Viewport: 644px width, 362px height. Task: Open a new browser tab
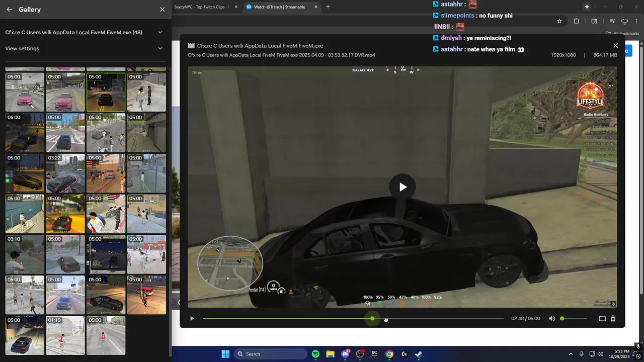click(x=328, y=7)
